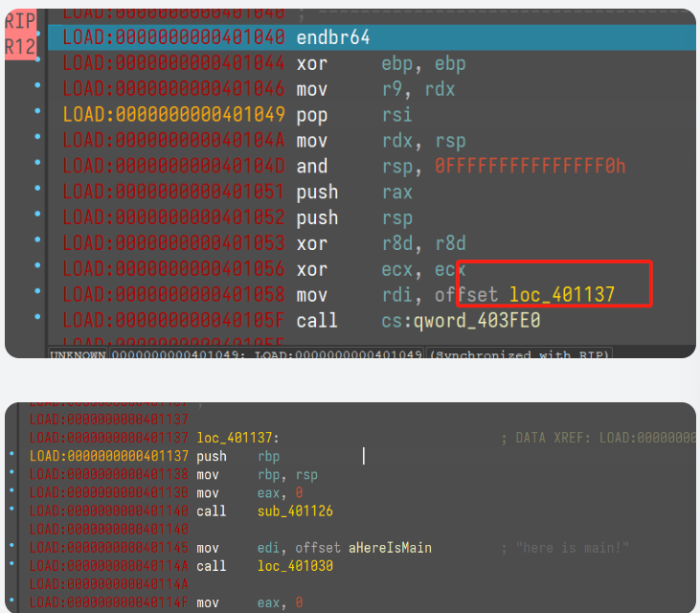The height and width of the screenshot is (613, 700).
Task: Click the margin dot beside the mov r9, rdx line
Action: [x=37, y=89]
